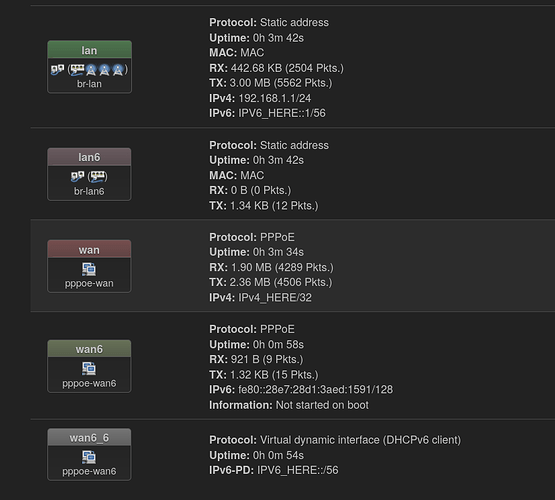This screenshot has height=500, width=555.
Task: Select the second wireless antenna icon in lan
Action: click(104, 70)
